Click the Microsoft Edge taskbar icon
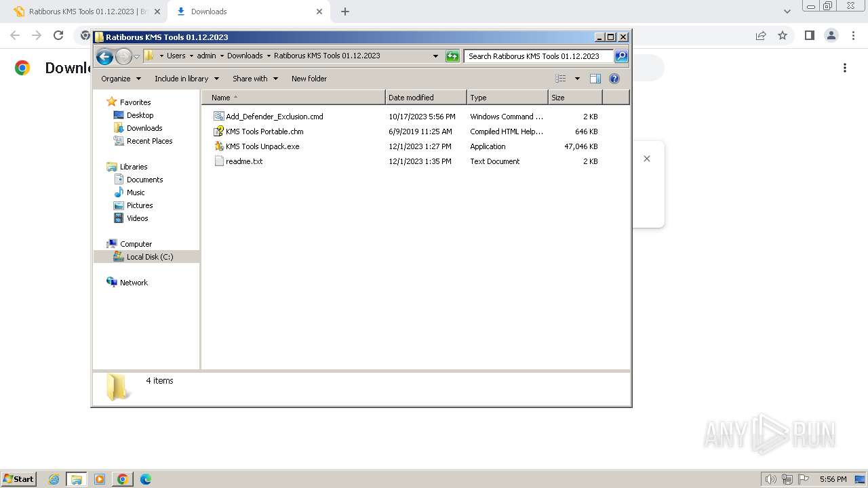 (x=145, y=479)
